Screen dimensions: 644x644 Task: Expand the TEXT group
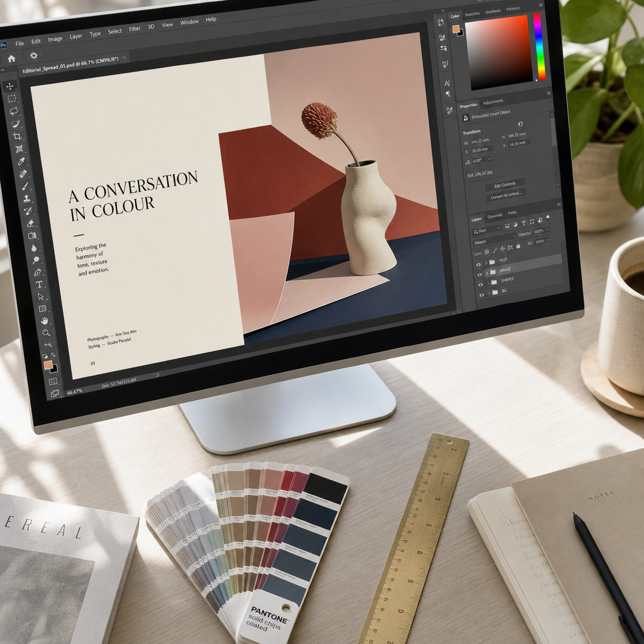coord(485,262)
